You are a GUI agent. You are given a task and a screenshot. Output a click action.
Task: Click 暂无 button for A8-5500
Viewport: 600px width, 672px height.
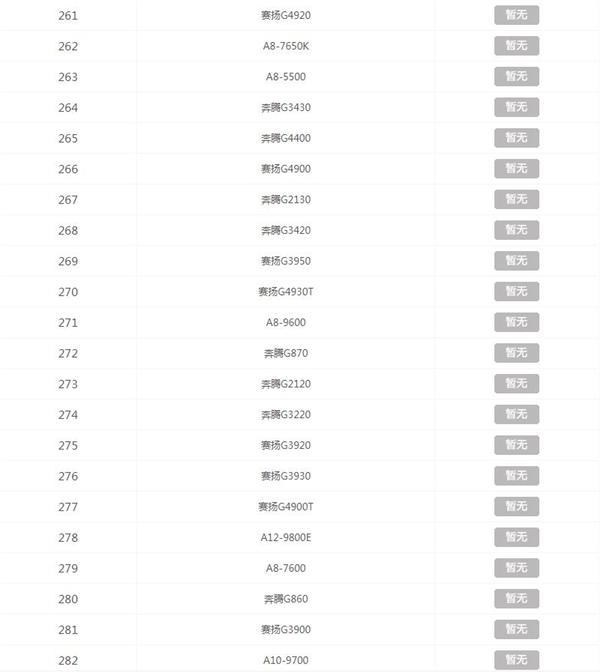[516, 76]
